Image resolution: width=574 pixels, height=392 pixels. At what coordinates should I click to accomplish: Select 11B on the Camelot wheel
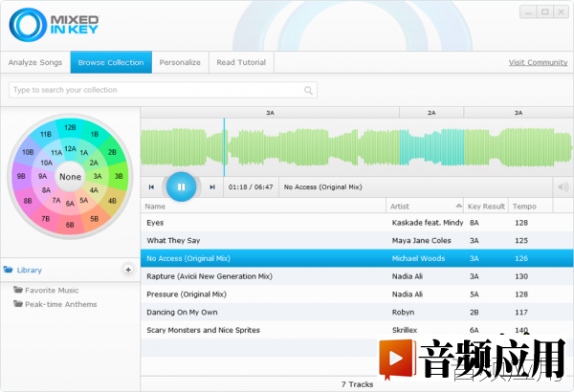[x=46, y=134]
